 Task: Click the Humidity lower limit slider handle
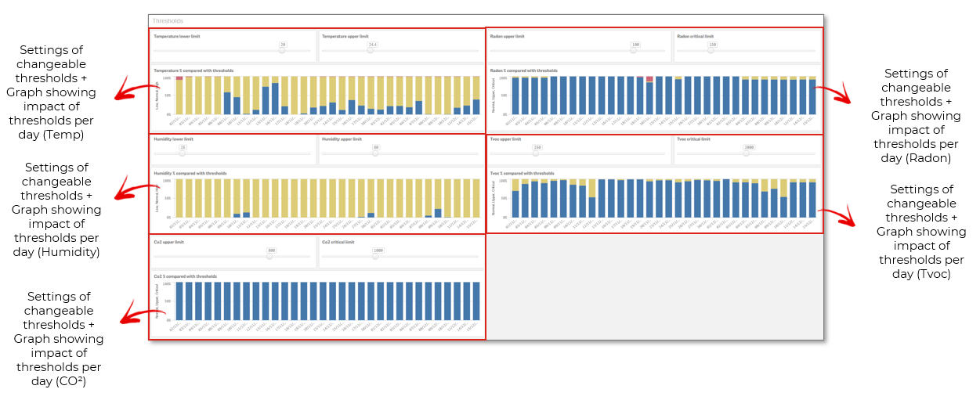[x=183, y=153]
